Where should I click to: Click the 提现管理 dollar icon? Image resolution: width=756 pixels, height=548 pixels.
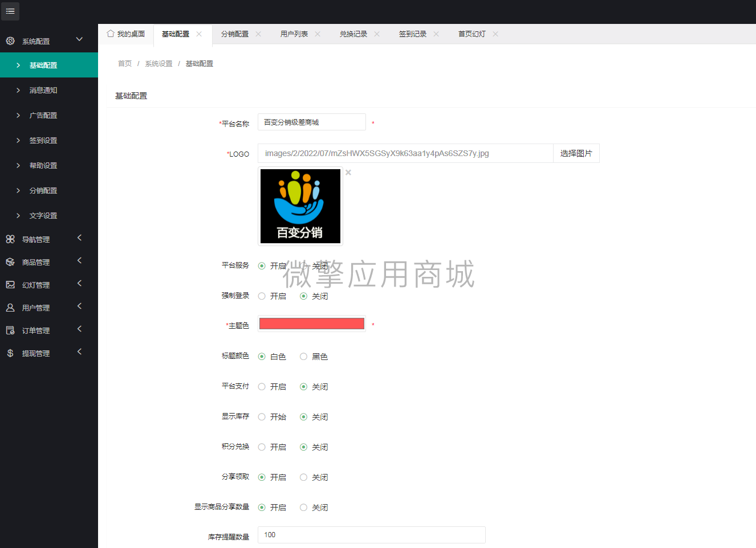pyautogui.click(x=10, y=353)
